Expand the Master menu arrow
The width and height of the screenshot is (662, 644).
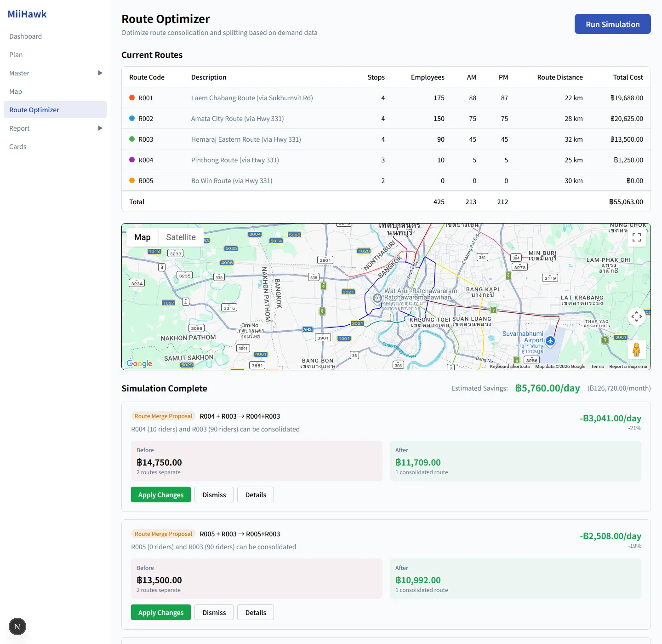pyautogui.click(x=100, y=73)
